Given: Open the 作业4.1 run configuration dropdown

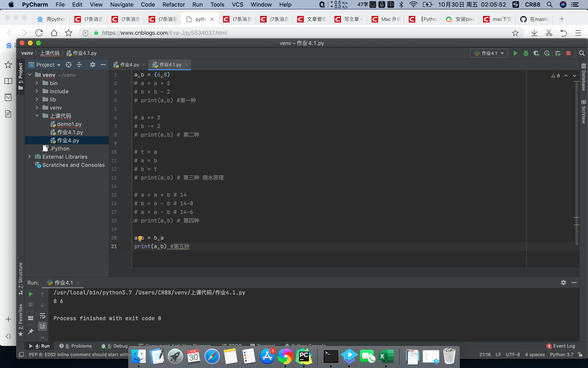Looking at the screenshot, I should (x=489, y=53).
